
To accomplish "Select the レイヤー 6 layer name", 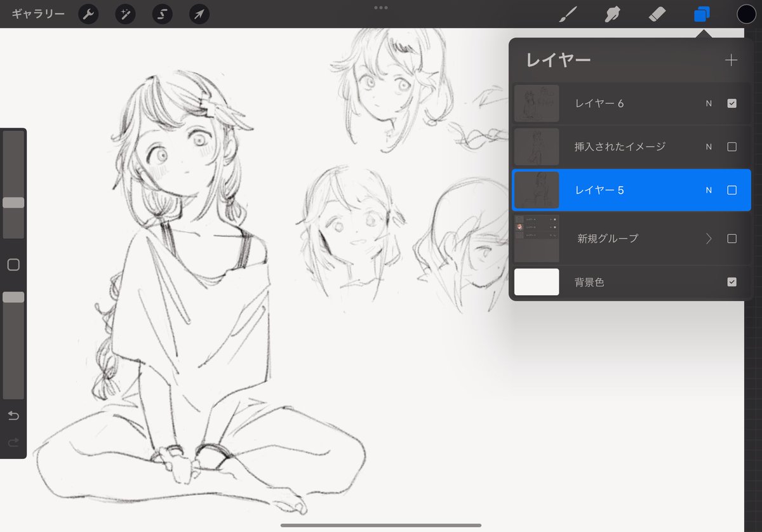I will coord(599,103).
